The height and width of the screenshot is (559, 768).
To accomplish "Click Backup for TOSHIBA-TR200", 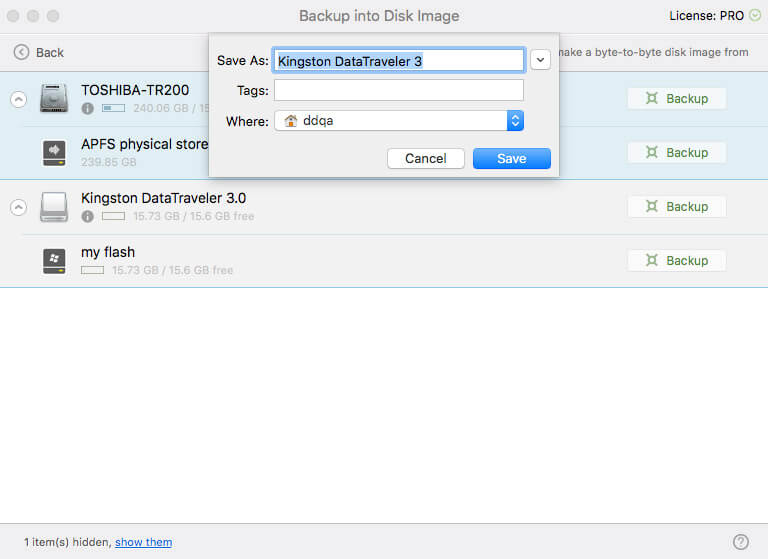I will pyautogui.click(x=676, y=98).
